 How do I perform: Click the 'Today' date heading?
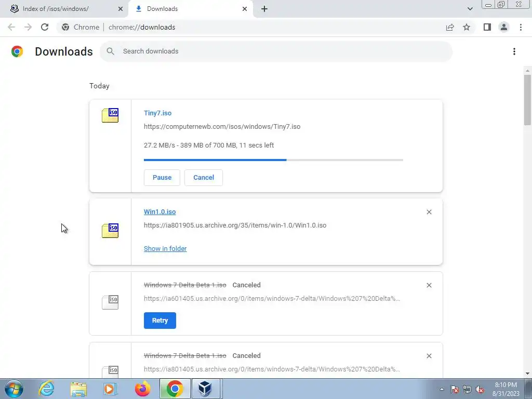[x=99, y=86]
